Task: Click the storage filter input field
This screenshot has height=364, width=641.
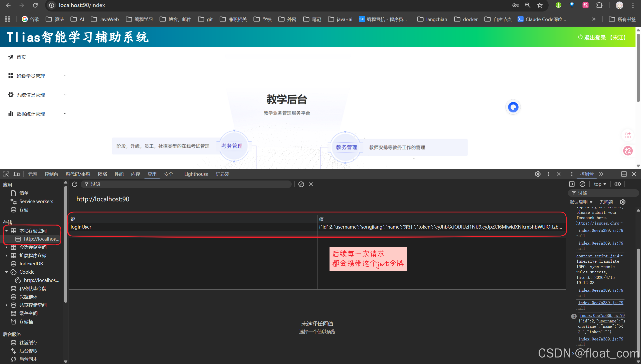Action: (x=188, y=184)
